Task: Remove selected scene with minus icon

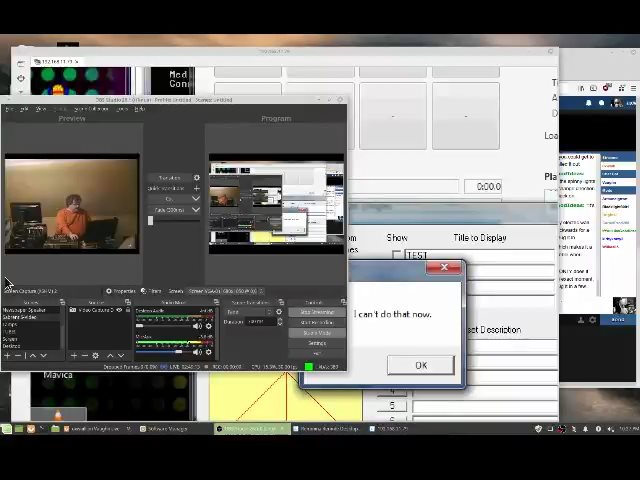Action: (18, 356)
